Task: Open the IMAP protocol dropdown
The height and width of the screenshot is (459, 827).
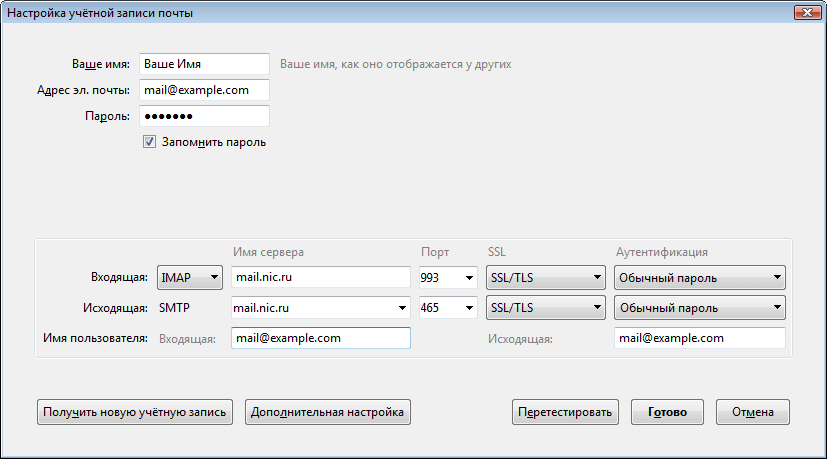Action: (190, 278)
